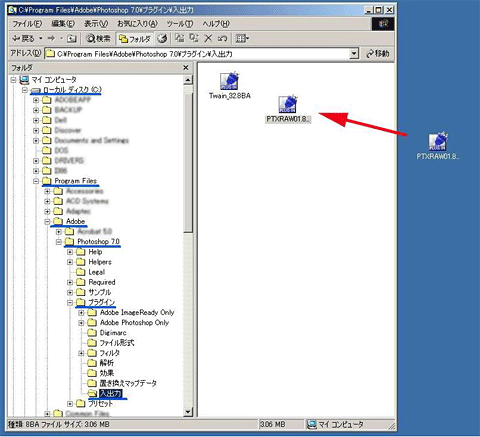Go back with the 戻る button
480x437 pixels.
pos(23,39)
